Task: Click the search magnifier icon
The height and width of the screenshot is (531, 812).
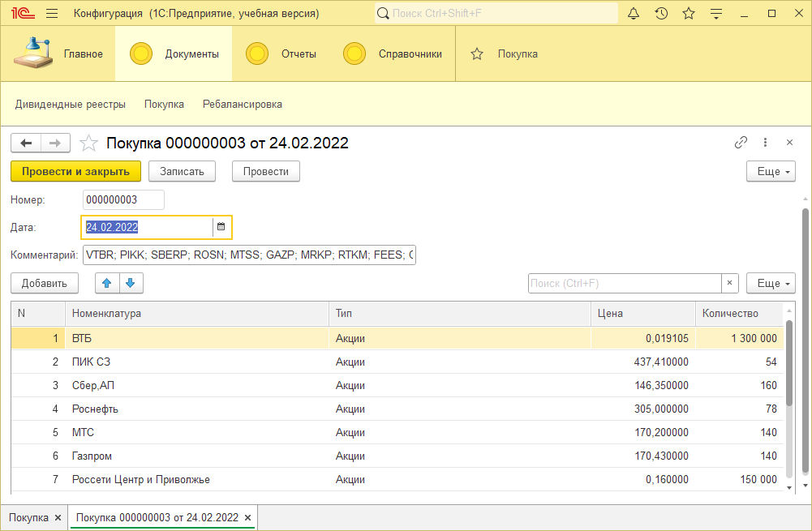Action: point(383,14)
